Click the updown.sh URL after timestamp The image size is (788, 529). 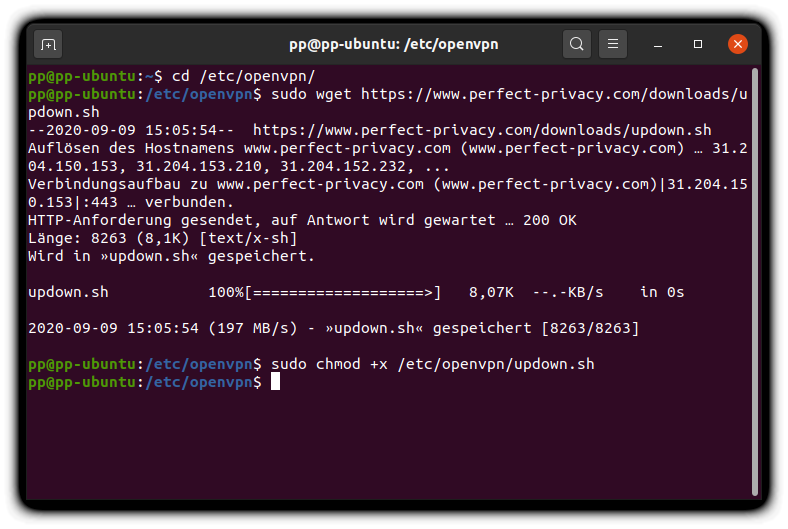pyautogui.click(x=482, y=131)
